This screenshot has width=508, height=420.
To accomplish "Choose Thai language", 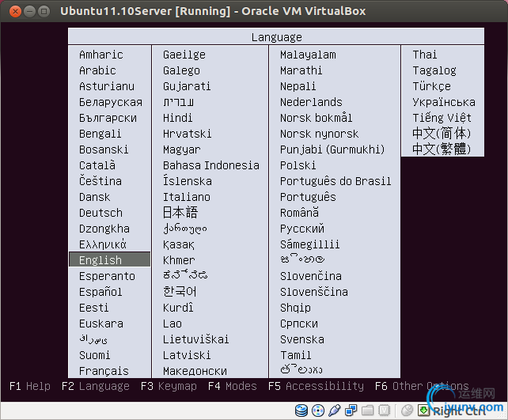I will [x=424, y=55].
